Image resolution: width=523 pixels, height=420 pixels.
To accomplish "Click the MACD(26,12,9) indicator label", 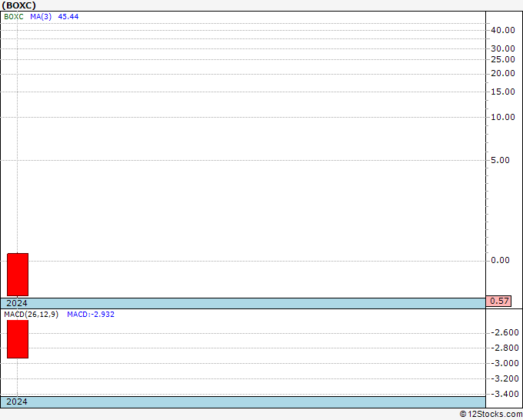I will pos(31,315).
